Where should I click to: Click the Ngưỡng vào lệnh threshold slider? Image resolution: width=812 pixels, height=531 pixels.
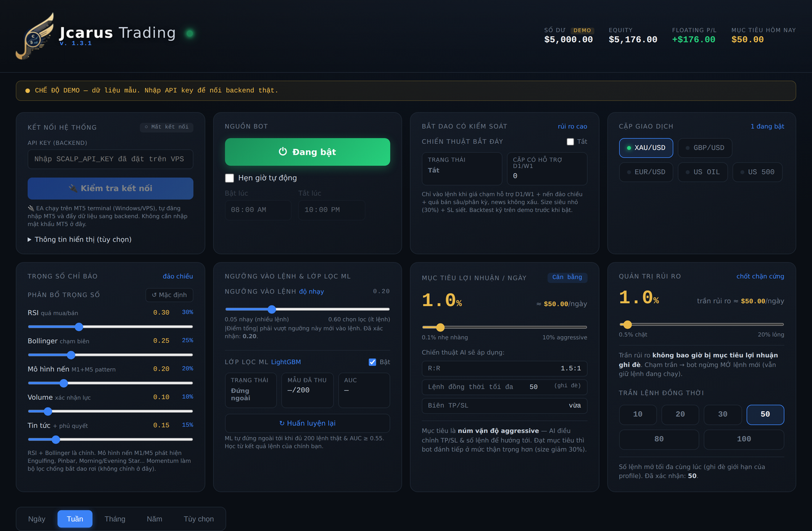(x=307, y=309)
